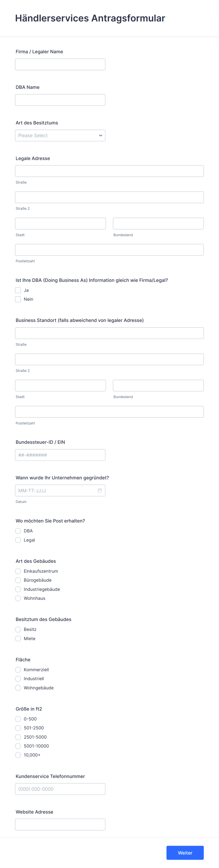The height and width of the screenshot is (868, 219).
Task: Select the Legal radio option
Action: (x=18, y=540)
